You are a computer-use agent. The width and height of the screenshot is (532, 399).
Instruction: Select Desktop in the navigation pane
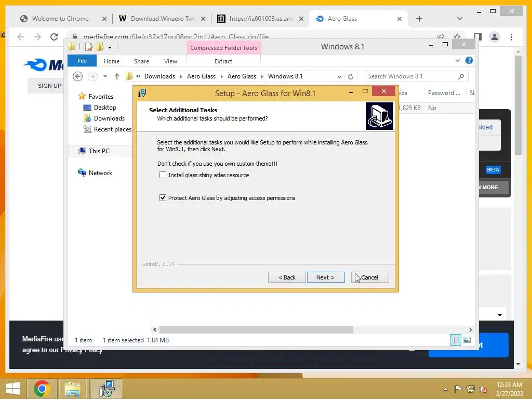pyautogui.click(x=105, y=107)
